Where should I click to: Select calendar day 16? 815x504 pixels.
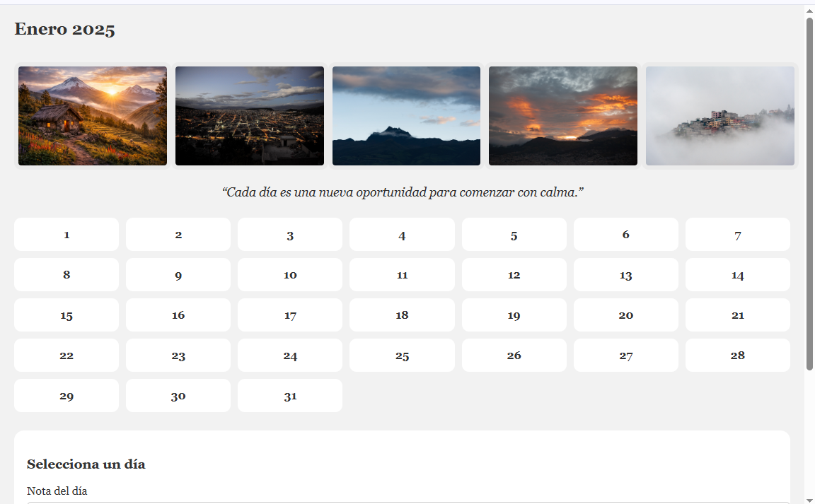178,315
